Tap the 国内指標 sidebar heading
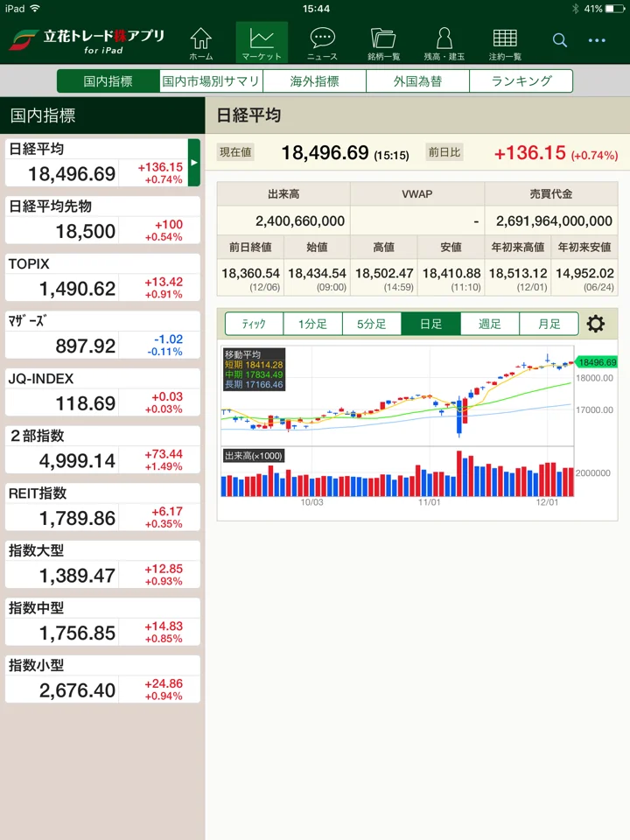Image resolution: width=630 pixels, height=840 pixels. (43, 115)
